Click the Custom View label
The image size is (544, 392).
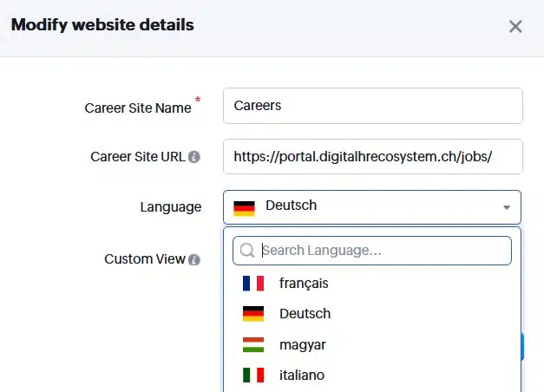(x=144, y=259)
